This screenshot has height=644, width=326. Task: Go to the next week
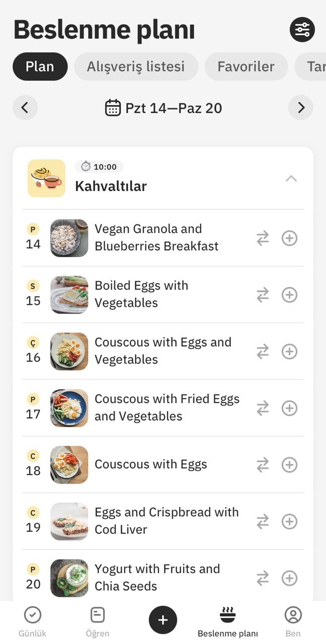click(301, 108)
